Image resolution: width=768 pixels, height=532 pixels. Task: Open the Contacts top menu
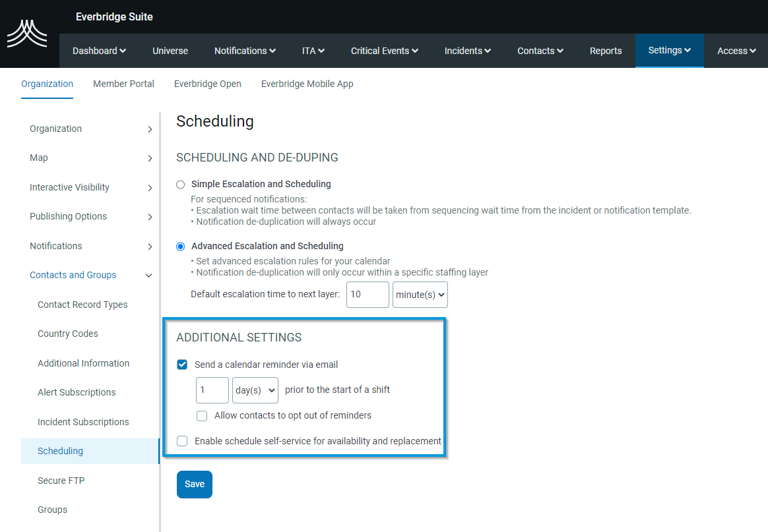tap(540, 51)
